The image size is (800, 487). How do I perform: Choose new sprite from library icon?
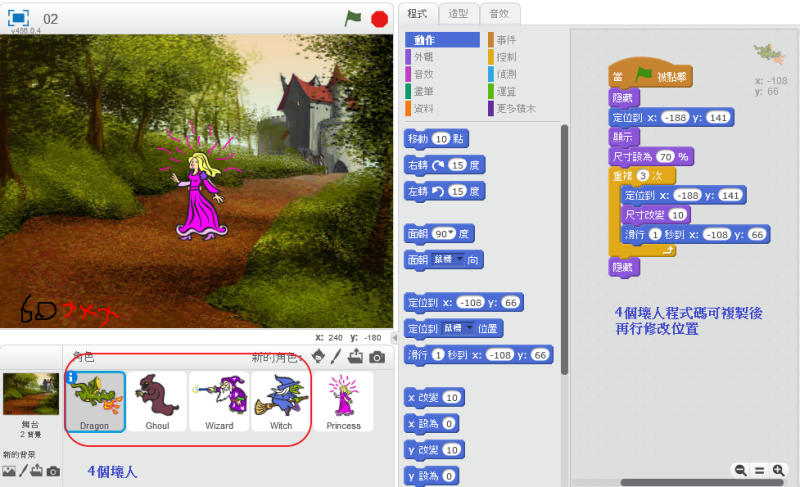click(x=318, y=356)
